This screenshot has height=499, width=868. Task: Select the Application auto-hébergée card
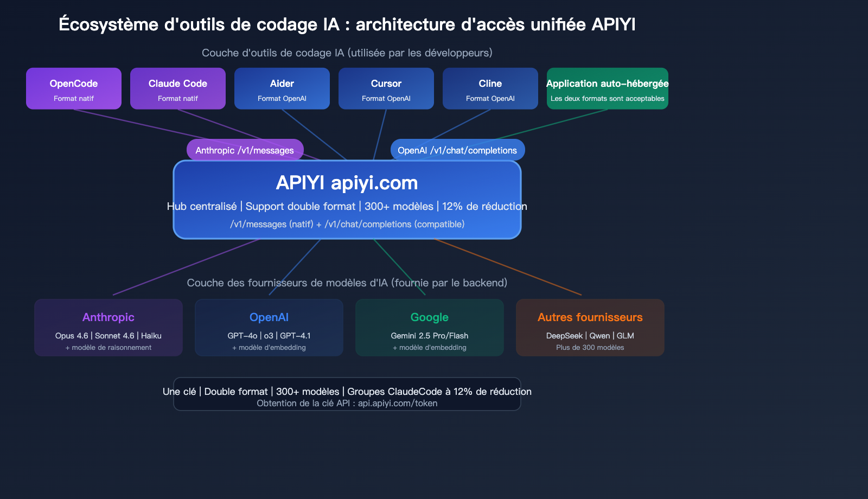click(x=607, y=88)
